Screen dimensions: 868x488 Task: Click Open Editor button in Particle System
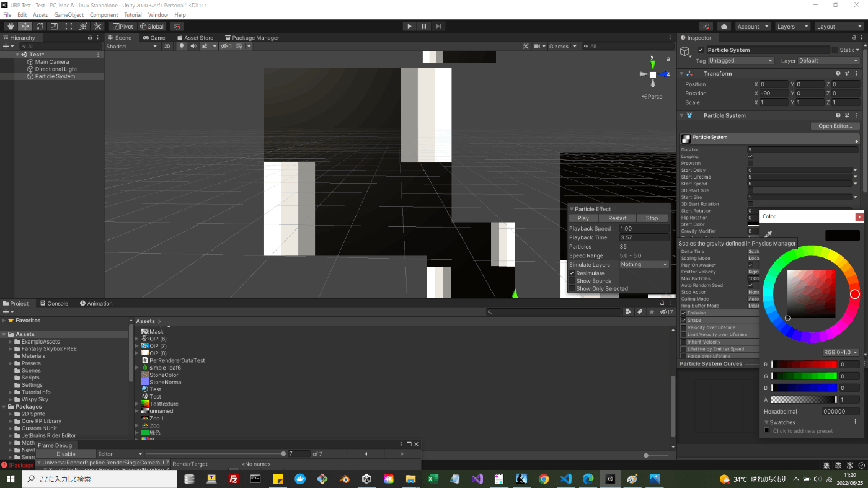[x=835, y=126]
